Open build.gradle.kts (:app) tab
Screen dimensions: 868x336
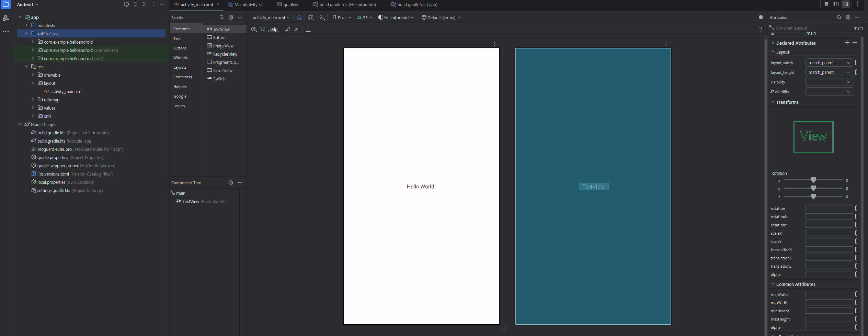[x=414, y=4]
